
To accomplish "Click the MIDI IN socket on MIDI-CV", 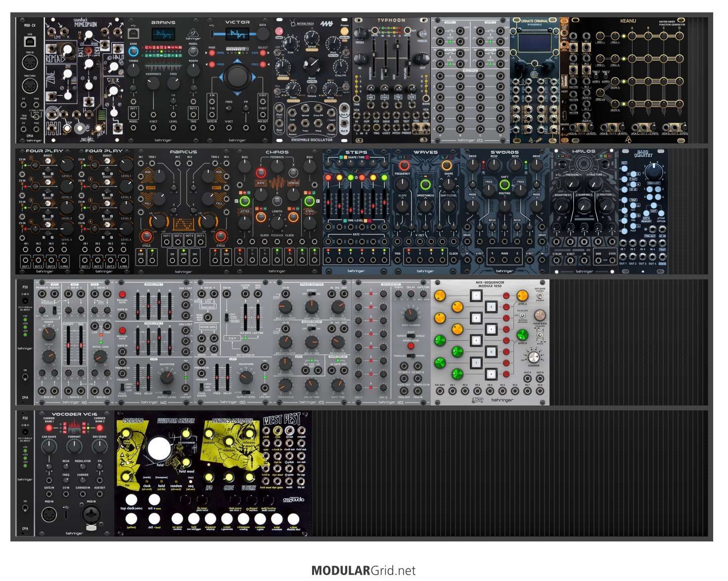I will click(x=30, y=63).
